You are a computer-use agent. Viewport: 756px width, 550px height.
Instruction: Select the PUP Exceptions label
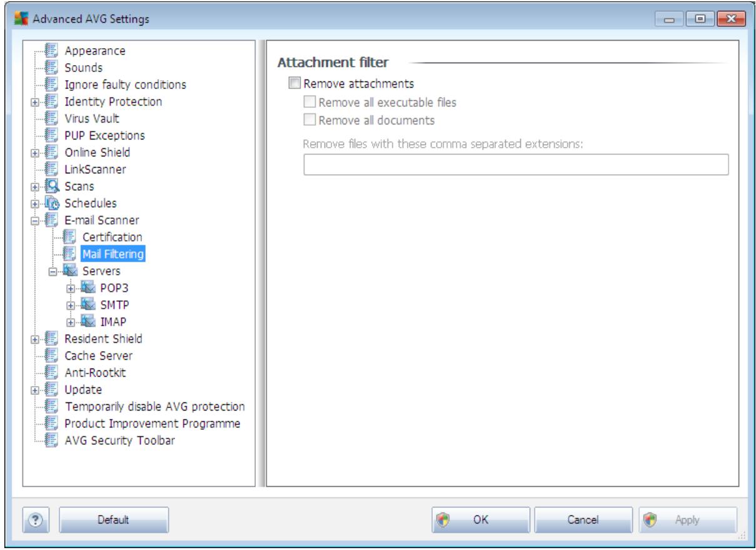pyautogui.click(x=104, y=135)
